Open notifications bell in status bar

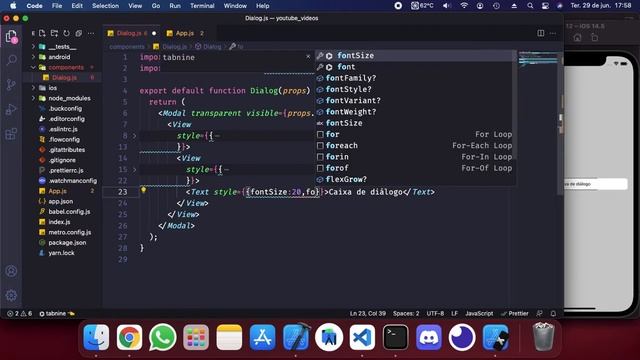553,313
